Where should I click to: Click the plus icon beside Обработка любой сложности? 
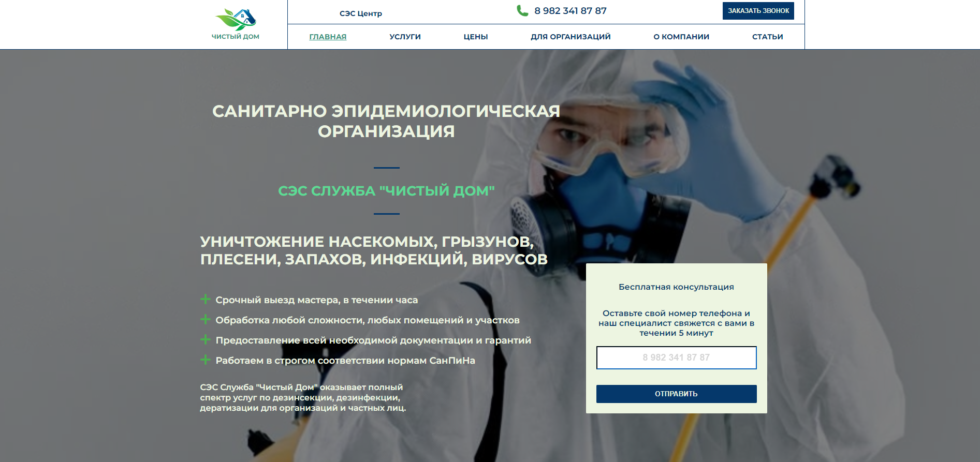pyautogui.click(x=206, y=319)
